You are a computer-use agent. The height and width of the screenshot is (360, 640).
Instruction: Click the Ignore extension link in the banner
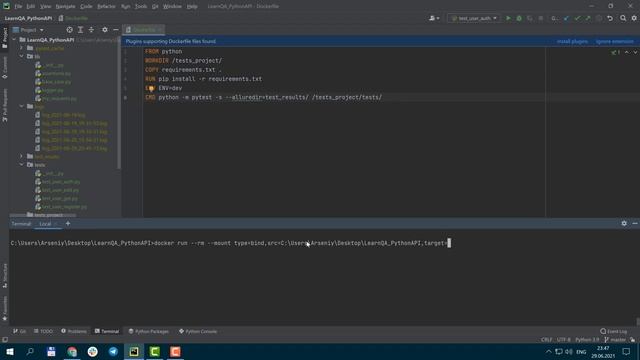615,42
